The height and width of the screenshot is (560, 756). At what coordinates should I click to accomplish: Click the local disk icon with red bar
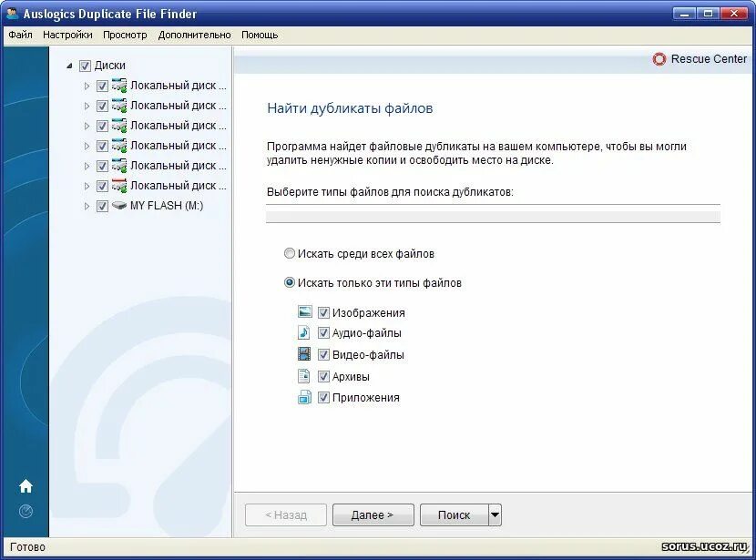(x=118, y=186)
